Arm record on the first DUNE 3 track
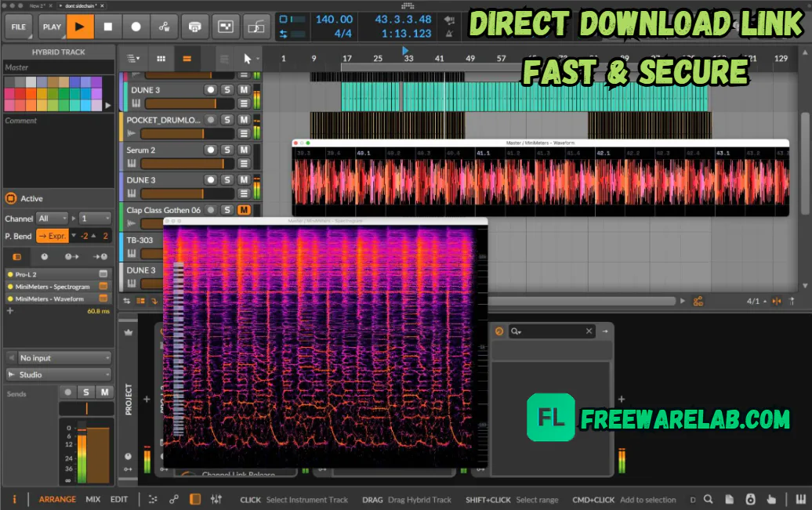812x510 pixels. 210,89
